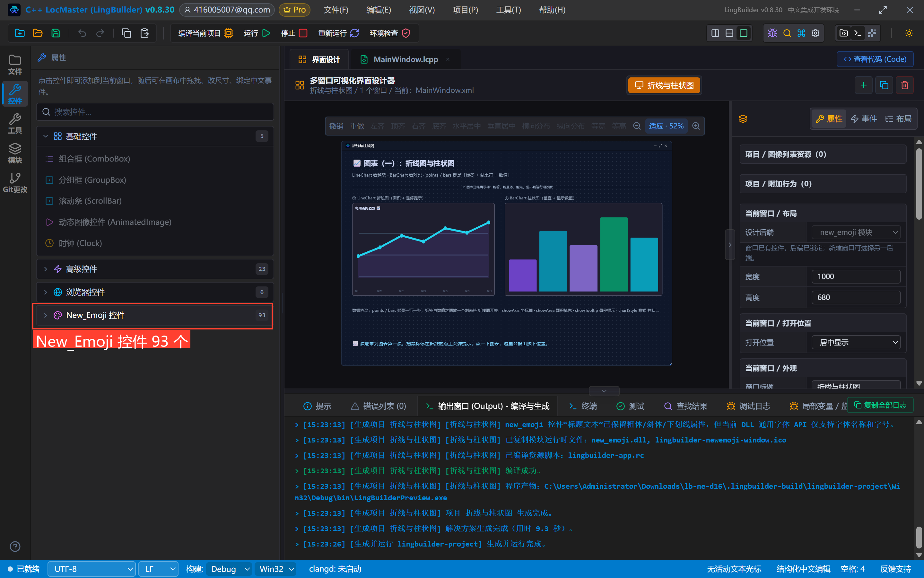The height and width of the screenshot is (578, 924).
Task: Click 编译当前项目 button
Action: coord(205,33)
